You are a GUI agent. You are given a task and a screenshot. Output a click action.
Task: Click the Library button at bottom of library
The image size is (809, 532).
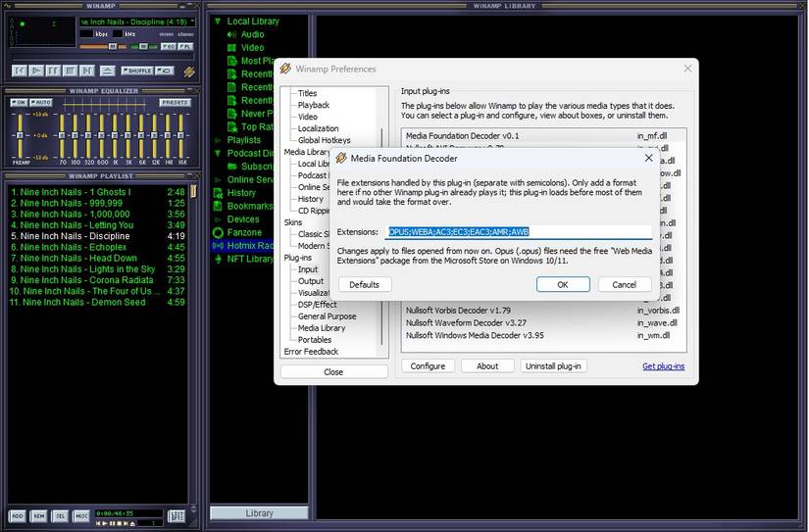coord(259,513)
